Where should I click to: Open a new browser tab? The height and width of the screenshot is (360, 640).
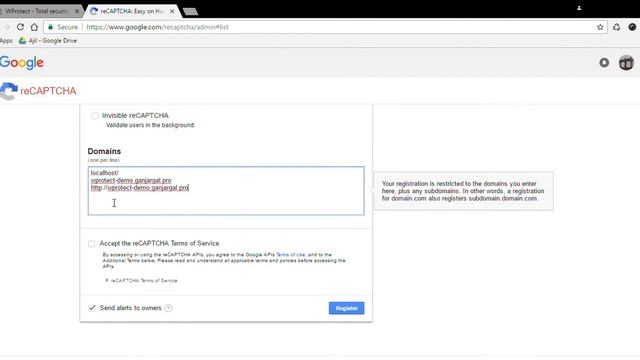click(x=190, y=11)
